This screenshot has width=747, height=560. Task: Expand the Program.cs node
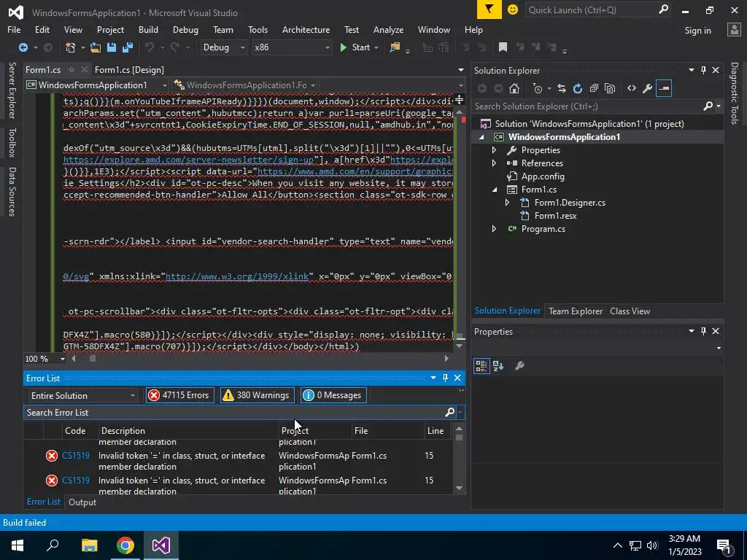pyautogui.click(x=494, y=229)
